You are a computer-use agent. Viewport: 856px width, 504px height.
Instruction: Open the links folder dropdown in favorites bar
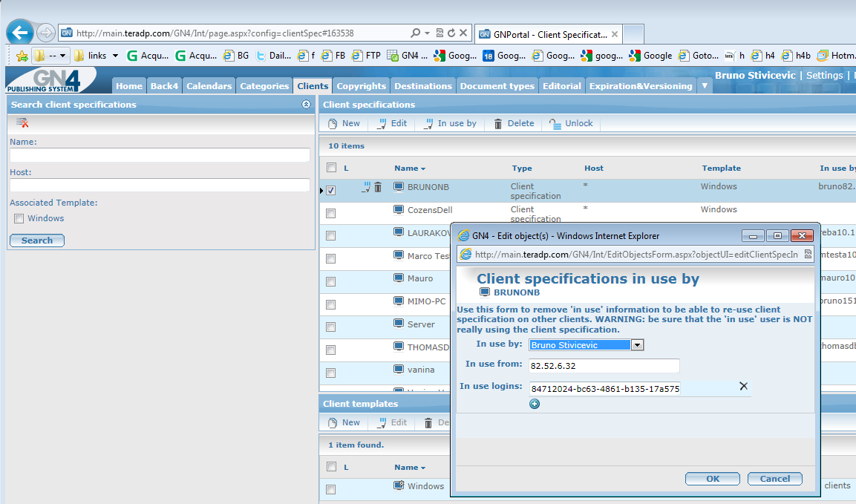click(115, 56)
